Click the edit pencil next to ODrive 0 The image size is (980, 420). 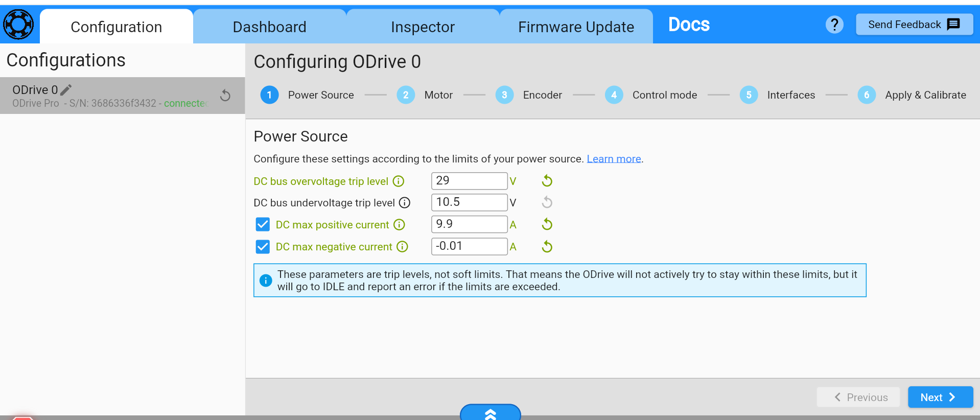66,90
